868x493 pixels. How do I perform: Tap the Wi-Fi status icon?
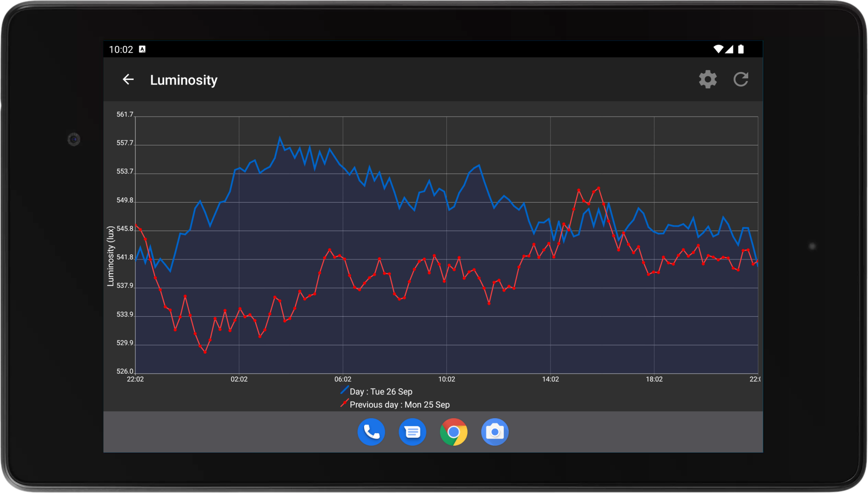[x=718, y=49]
